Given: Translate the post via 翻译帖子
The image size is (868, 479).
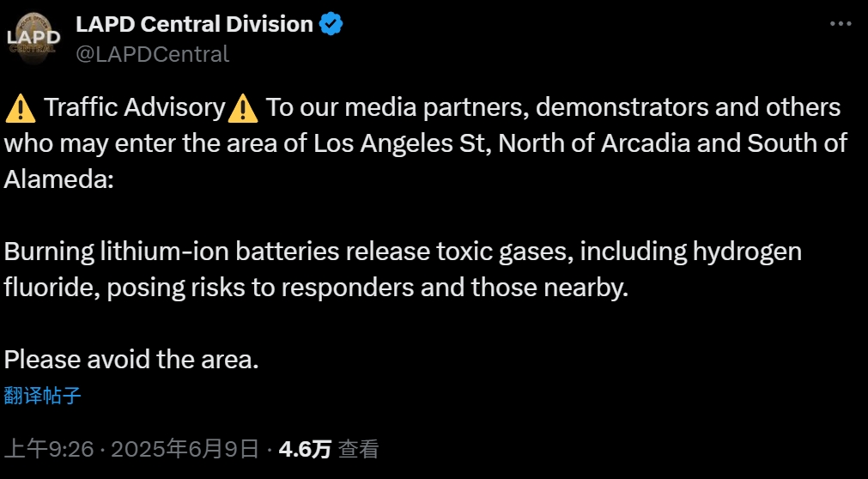Looking at the screenshot, I should 43,396.
